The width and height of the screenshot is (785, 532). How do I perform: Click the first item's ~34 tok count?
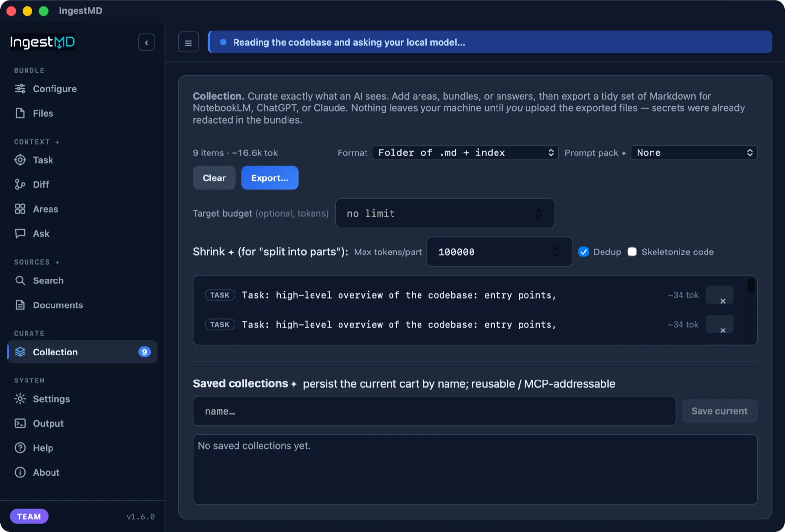tap(683, 295)
